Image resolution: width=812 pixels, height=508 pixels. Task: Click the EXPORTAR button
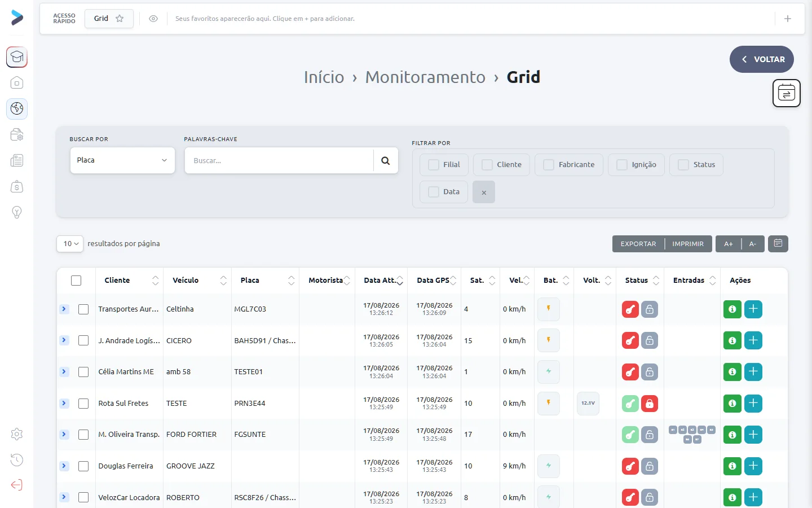tap(638, 244)
